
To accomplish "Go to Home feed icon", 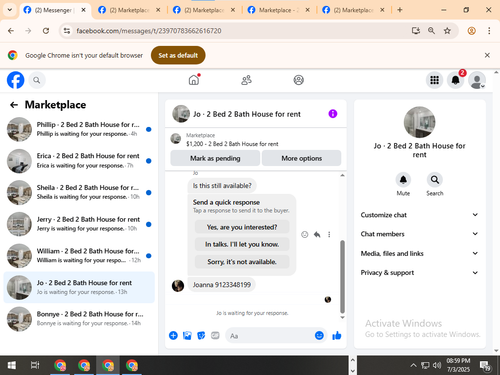I will point(194,80).
